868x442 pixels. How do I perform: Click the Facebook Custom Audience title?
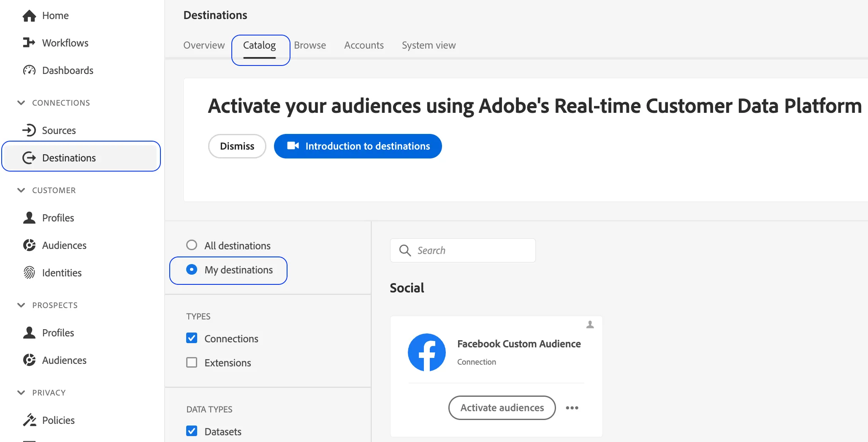pos(519,344)
